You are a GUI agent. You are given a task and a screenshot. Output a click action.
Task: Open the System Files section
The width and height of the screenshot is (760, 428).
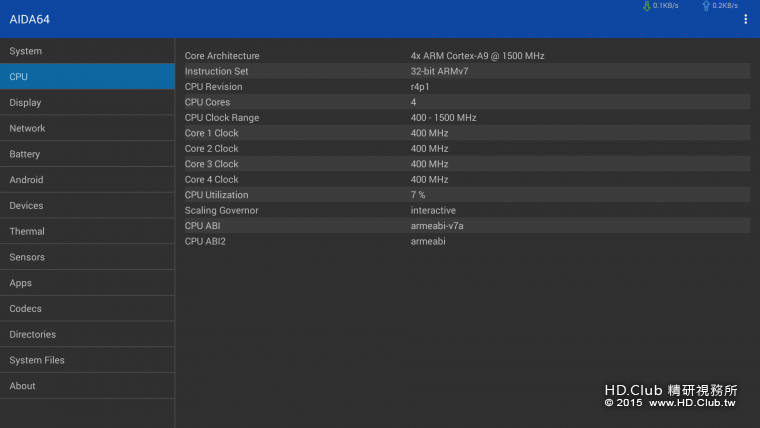click(x=87, y=360)
